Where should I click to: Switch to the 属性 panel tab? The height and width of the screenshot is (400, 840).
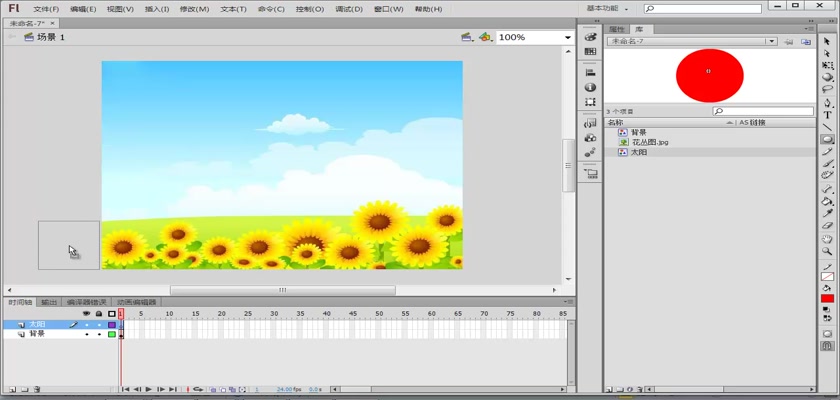617,30
